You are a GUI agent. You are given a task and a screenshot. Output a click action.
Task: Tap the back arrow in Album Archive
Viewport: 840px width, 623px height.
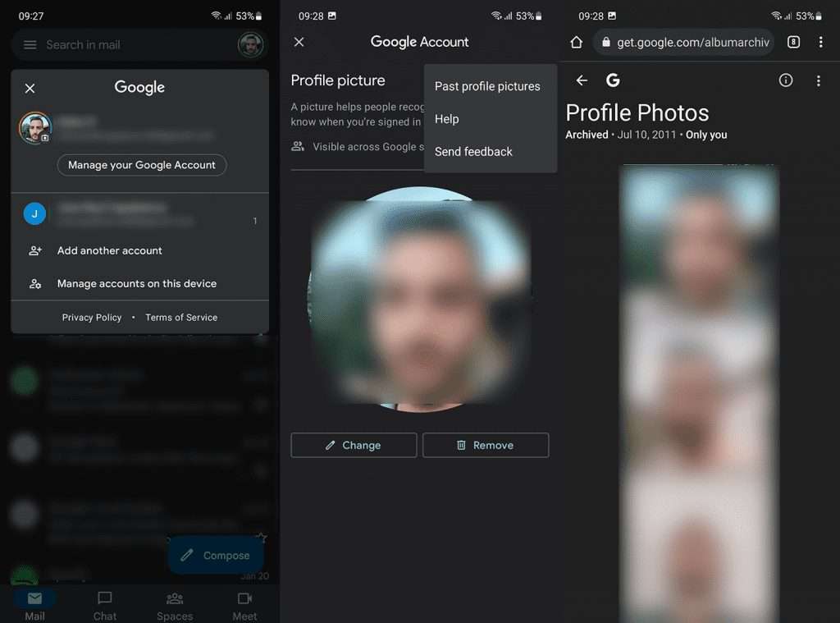(x=582, y=80)
